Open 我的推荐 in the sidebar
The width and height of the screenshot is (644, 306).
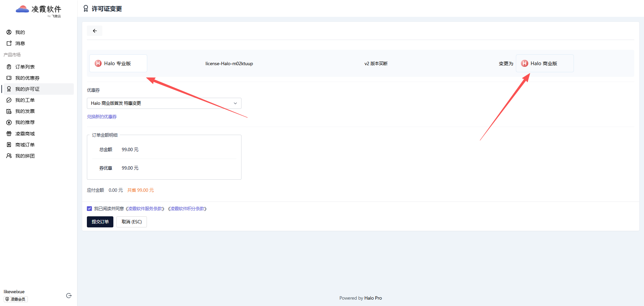(25, 122)
